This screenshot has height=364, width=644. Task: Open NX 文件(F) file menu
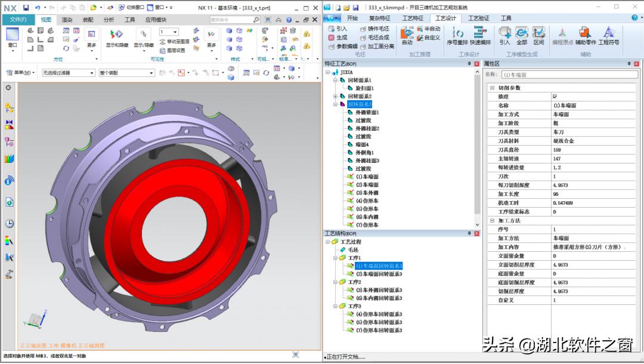point(18,20)
